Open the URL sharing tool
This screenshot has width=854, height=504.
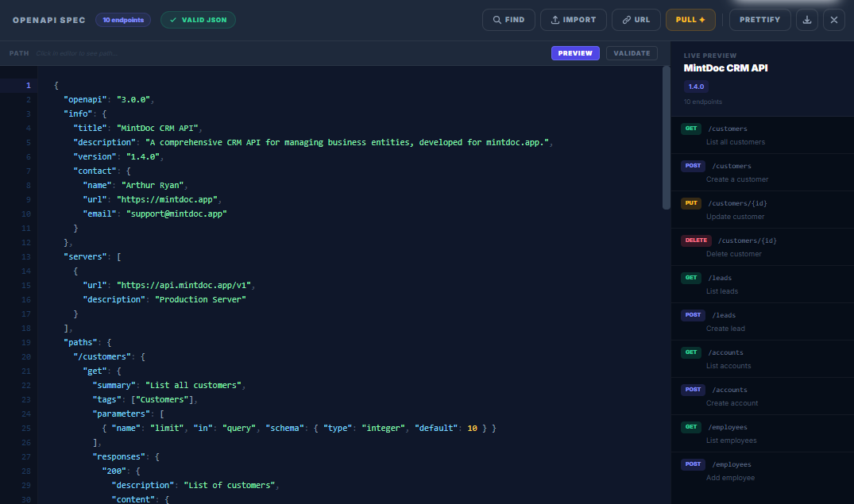click(636, 19)
